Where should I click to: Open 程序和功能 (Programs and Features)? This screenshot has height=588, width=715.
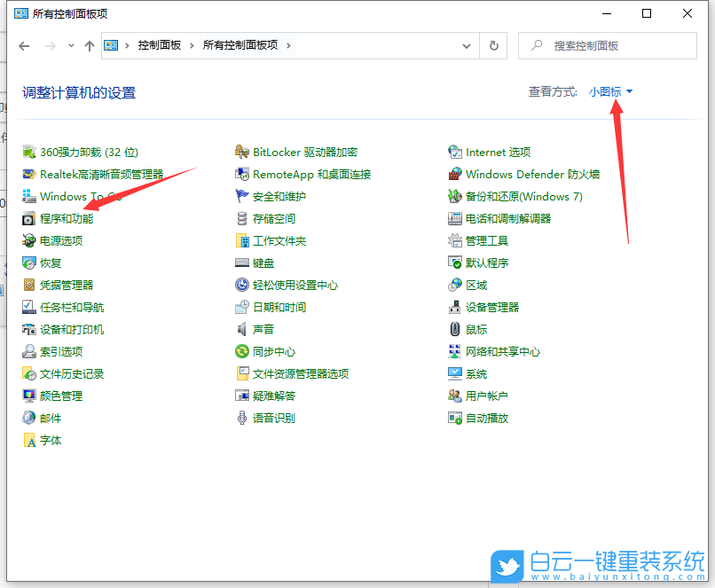coord(67,218)
